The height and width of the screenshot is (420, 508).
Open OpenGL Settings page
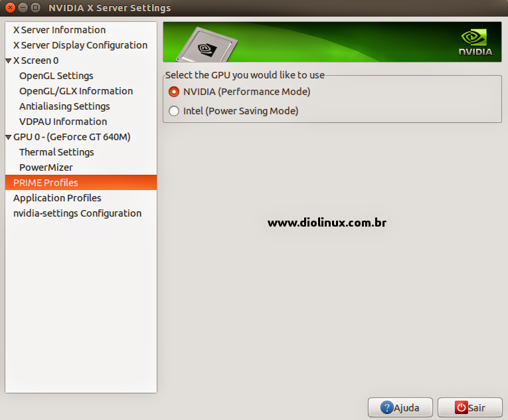click(56, 76)
